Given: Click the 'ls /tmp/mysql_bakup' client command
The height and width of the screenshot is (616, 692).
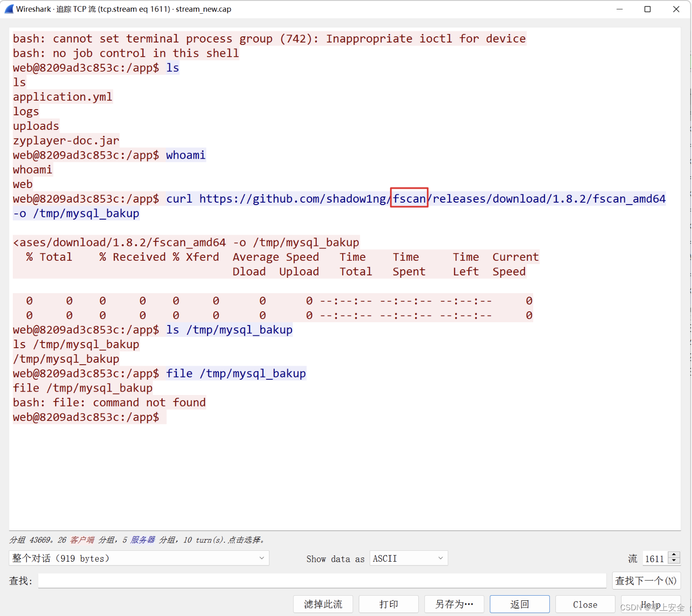Looking at the screenshot, I should point(229,330).
